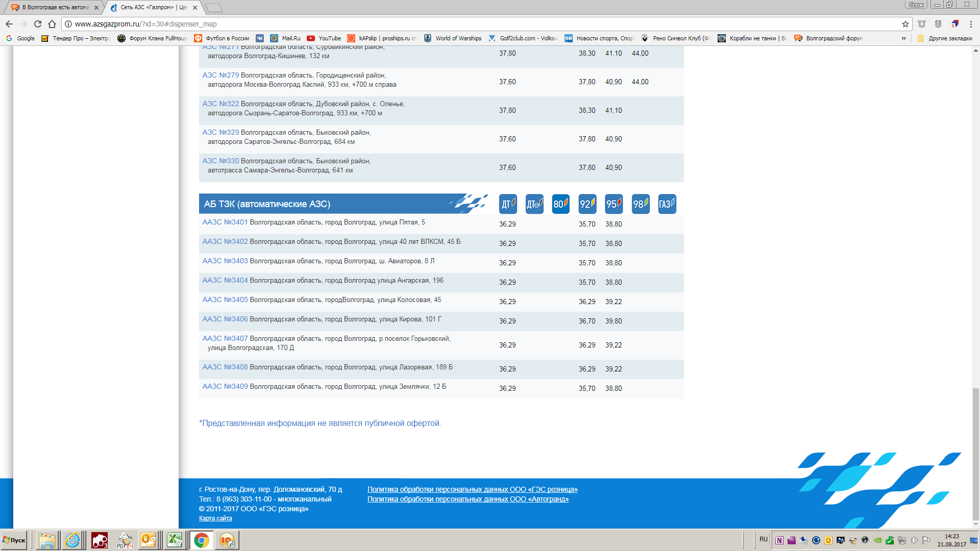Bookmark page with the star icon

(x=905, y=24)
